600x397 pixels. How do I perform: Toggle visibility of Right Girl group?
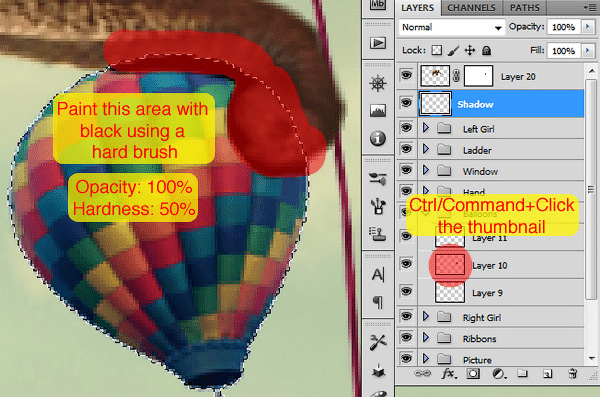pyautogui.click(x=406, y=316)
